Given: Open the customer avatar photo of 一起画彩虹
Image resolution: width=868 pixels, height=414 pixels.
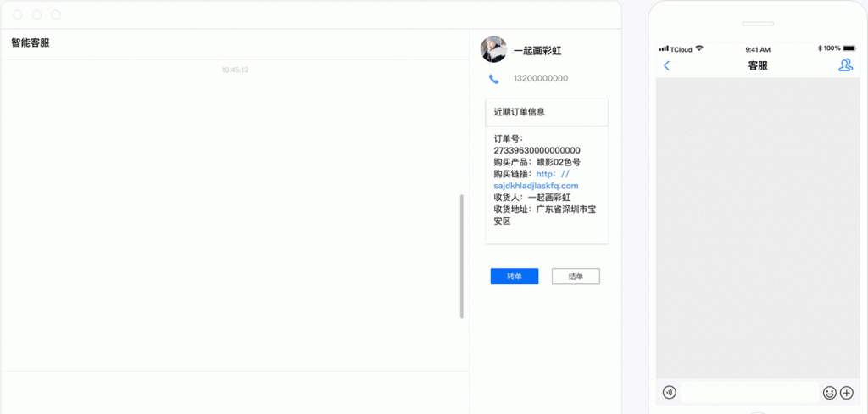Looking at the screenshot, I should coord(493,49).
